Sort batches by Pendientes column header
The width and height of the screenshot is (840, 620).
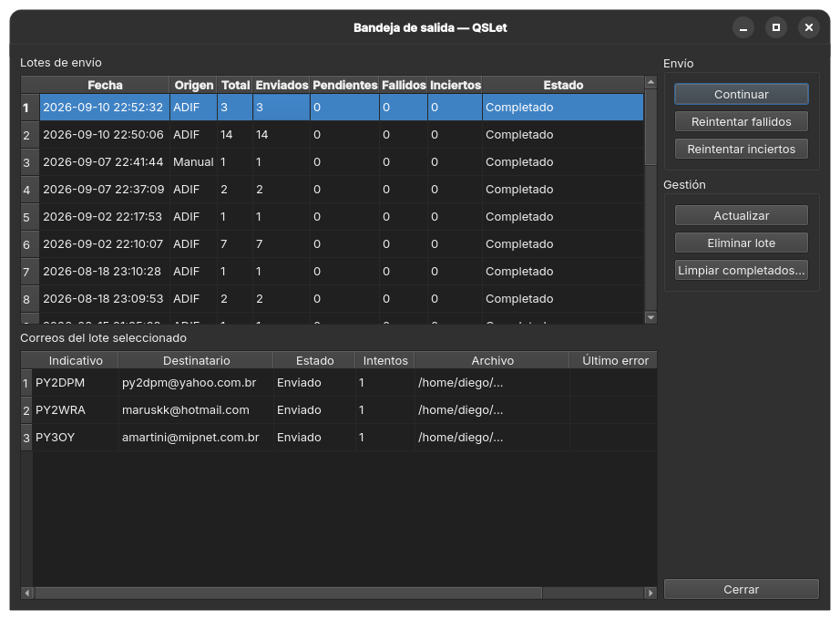pyautogui.click(x=345, y=86)
